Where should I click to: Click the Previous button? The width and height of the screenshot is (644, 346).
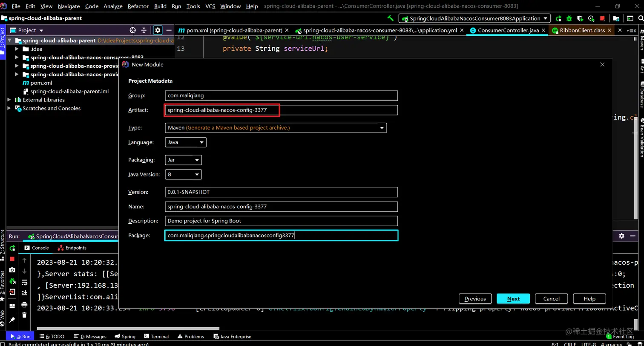tap(475, 299)
